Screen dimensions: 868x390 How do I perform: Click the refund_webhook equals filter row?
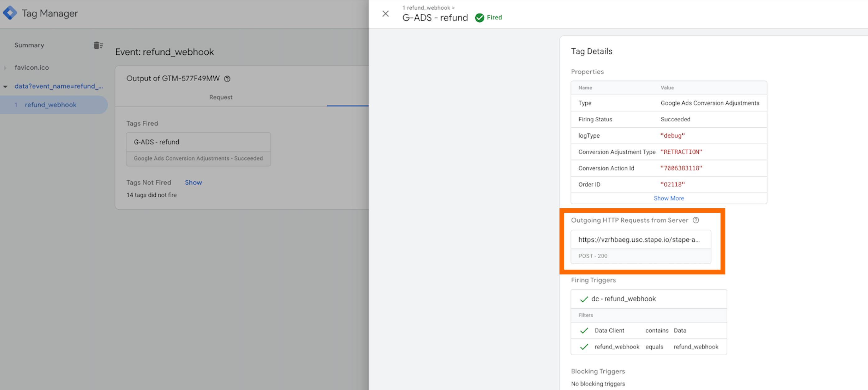point(649,347)
